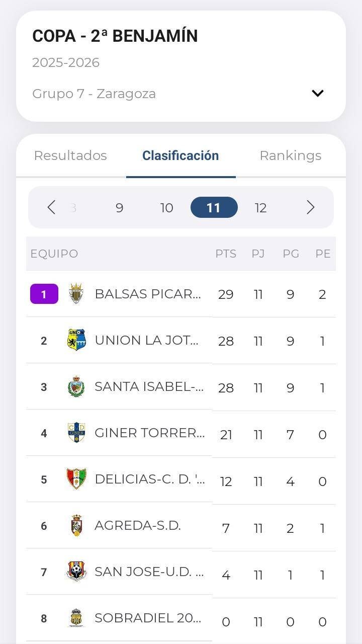Choose matchday 10 in the pager
The height and width of the screenshot is (644, 362).
tap(166, 208)
